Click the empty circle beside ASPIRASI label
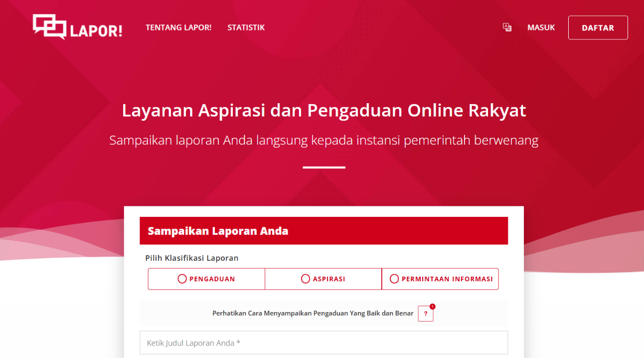 click(x=306, y=279)
